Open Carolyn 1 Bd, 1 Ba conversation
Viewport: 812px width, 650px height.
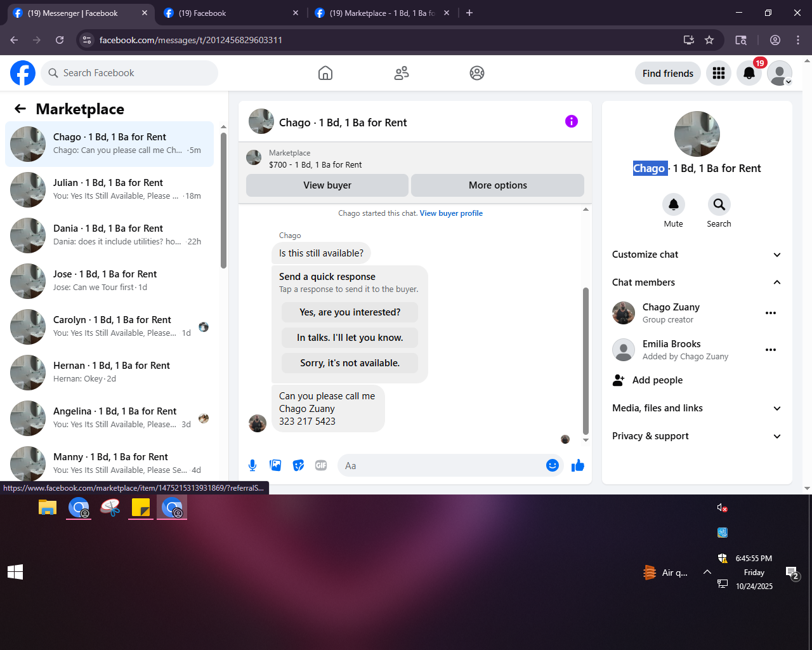[109, 327]
